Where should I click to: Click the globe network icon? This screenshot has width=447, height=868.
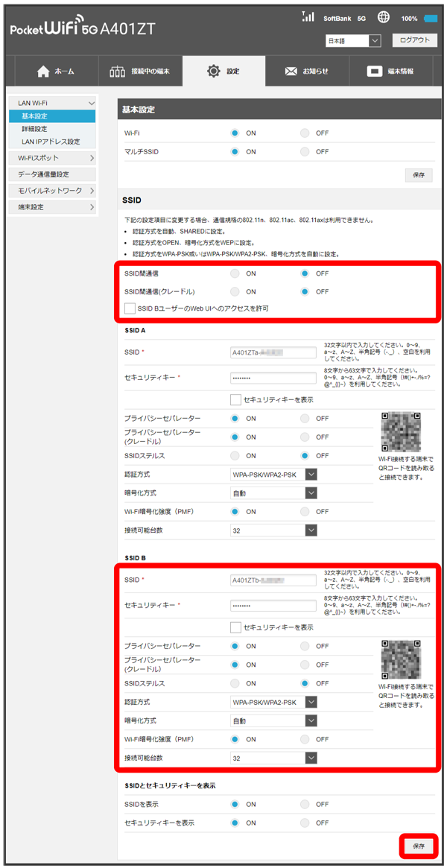384,17
